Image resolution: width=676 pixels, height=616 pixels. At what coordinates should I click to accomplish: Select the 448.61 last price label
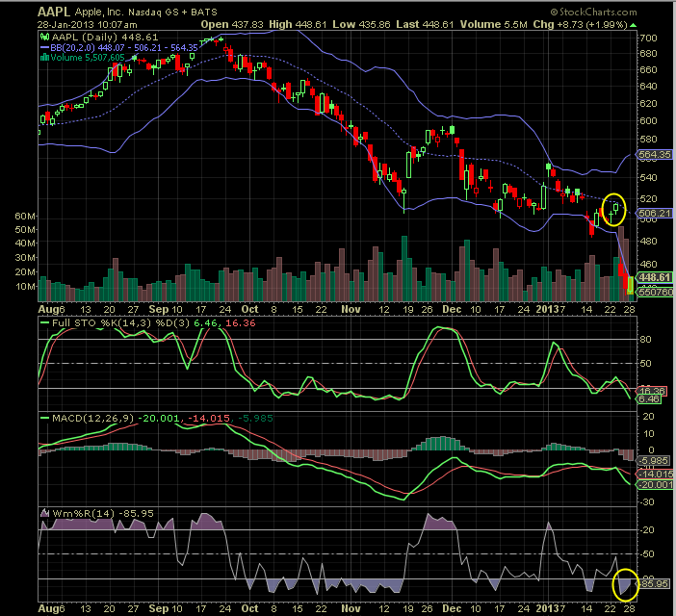click(x=656, y=275)
